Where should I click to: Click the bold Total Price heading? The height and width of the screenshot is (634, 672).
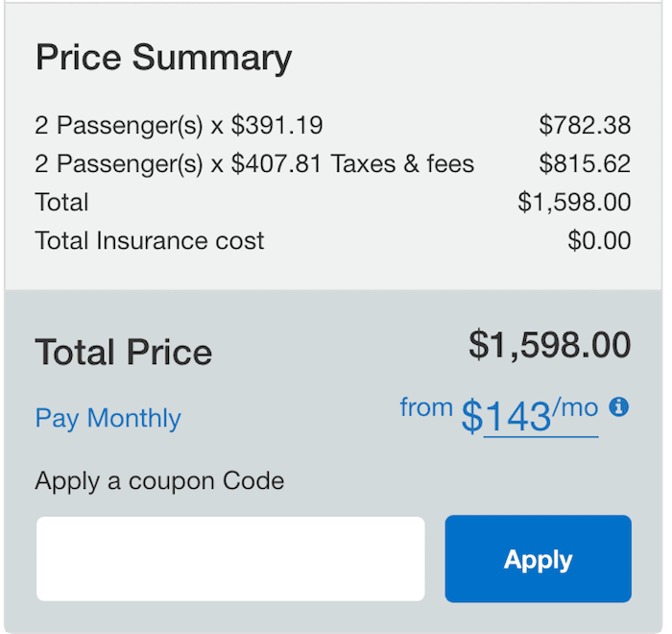click(124, 353)
